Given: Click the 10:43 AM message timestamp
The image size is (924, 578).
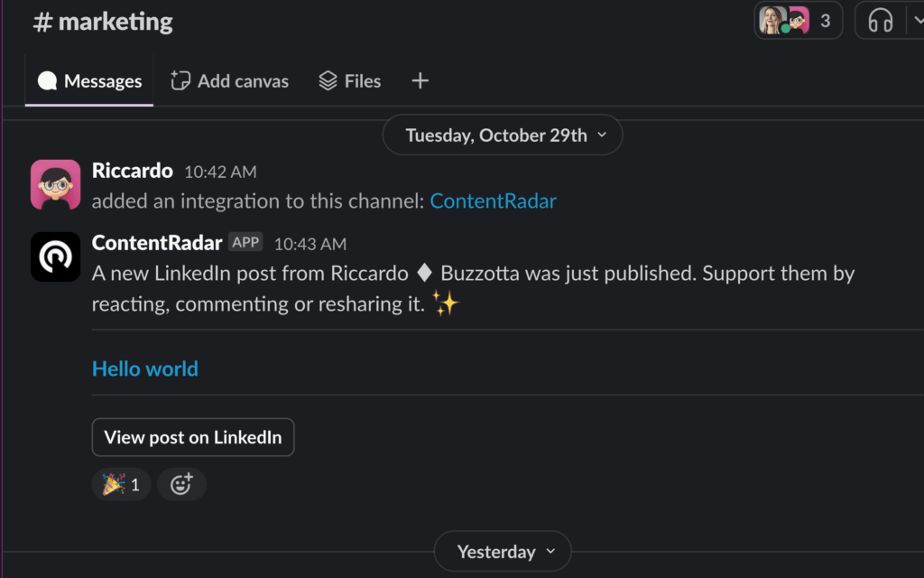Looking at the screenshot, I should coord(310,244).
